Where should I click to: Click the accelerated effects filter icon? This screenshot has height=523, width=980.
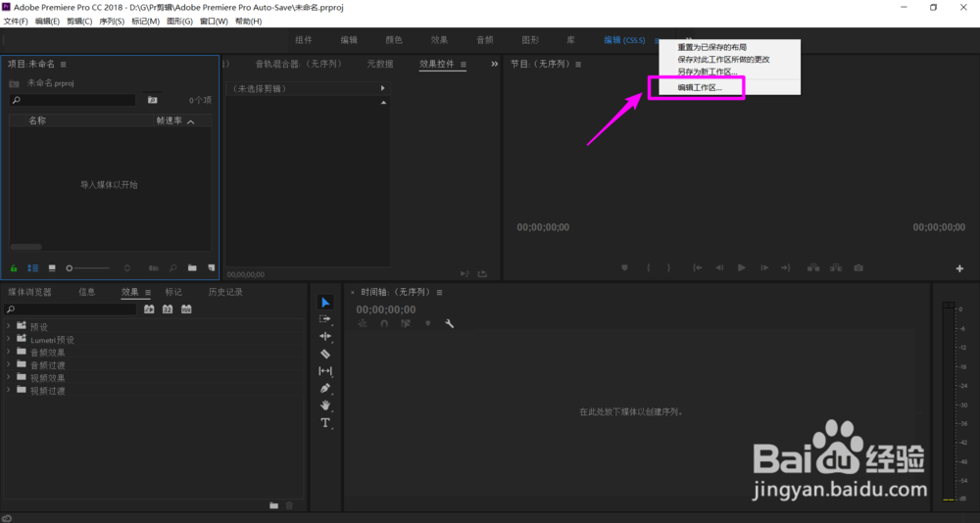[149, 309]
